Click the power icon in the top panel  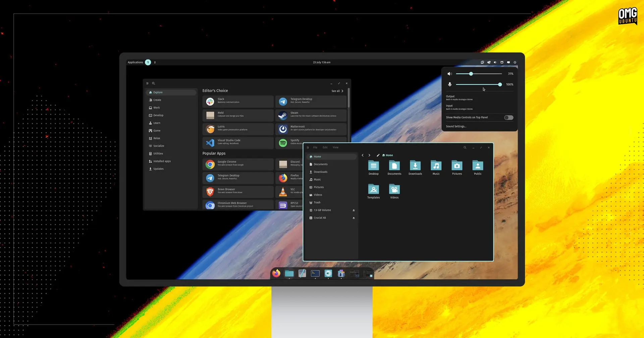tap(515, 62)
